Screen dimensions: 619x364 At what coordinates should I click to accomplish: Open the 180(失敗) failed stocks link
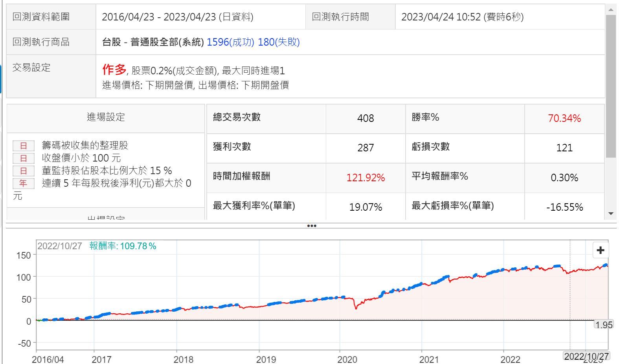point(279,42)
